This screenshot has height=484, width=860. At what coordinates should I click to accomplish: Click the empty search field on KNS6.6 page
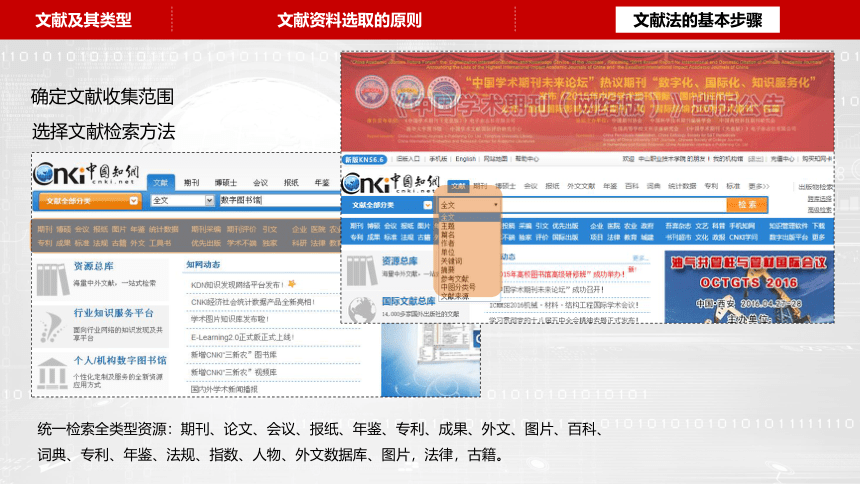(614, 205)
